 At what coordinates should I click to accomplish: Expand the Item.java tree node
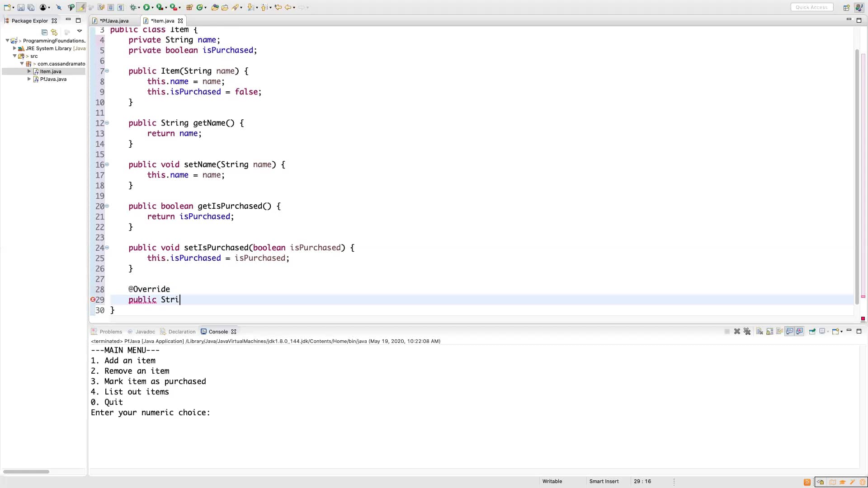click(x=29, y=71)
